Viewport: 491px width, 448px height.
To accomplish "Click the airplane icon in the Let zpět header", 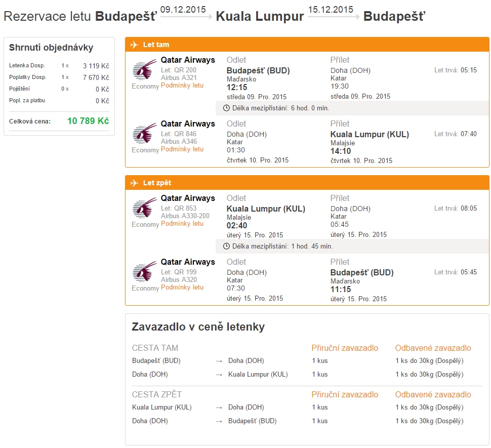I will [134, 183].
